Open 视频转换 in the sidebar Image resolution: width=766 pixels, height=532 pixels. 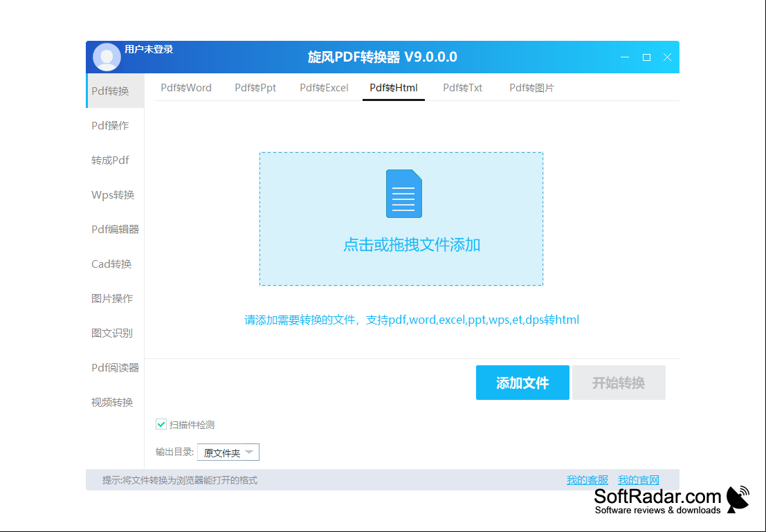[112, 403]
